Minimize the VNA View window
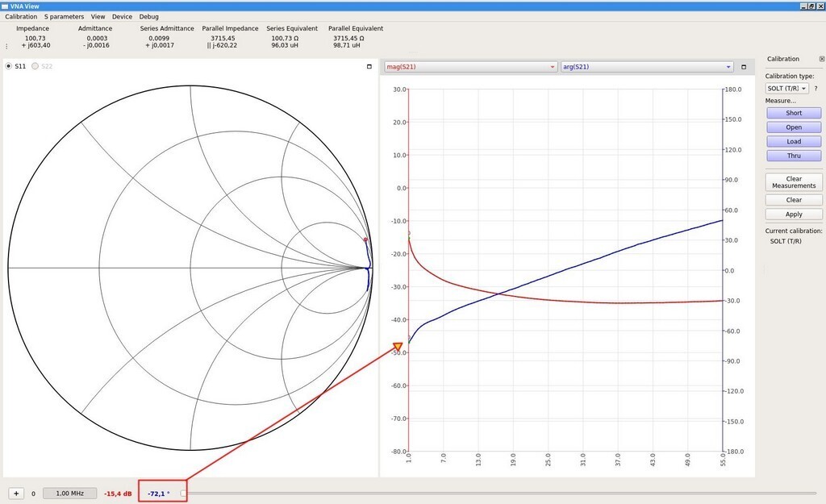 click(803, 6)
